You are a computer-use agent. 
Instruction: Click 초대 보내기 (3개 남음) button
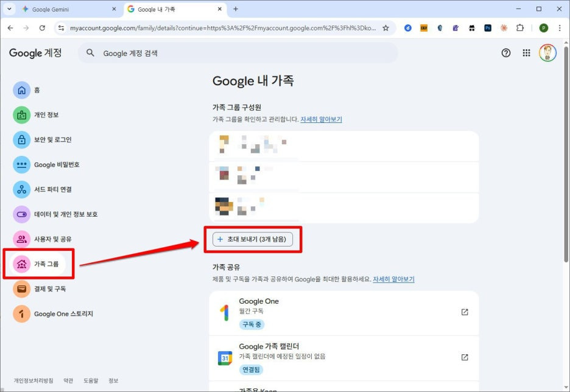pyautogui.click(x=253, y=239)
